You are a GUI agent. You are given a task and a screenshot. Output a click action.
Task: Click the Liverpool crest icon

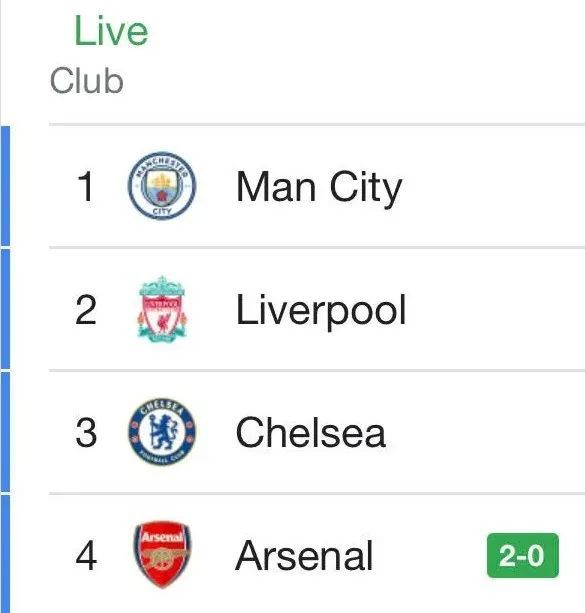click(162, 309)
